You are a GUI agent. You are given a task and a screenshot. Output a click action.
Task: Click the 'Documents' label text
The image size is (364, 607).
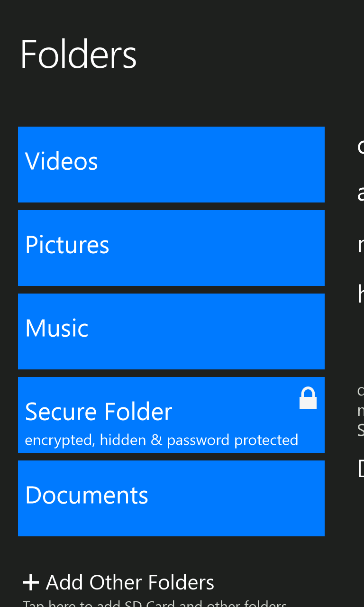pos(86,495)
